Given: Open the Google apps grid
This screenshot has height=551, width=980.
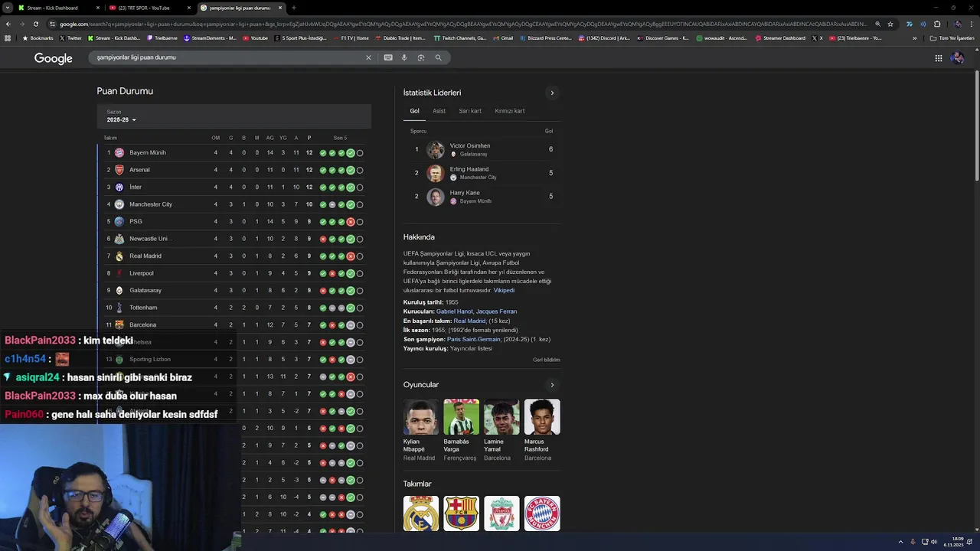Looking at the screenshot, I should [938, 58].
